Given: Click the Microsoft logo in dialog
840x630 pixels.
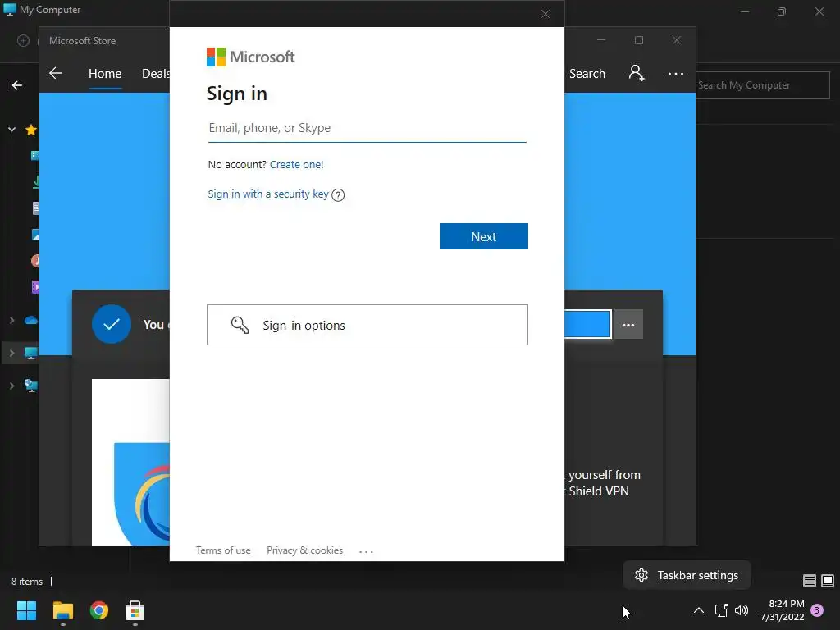Looking at the screenshot, I should [x=251, y=57].
